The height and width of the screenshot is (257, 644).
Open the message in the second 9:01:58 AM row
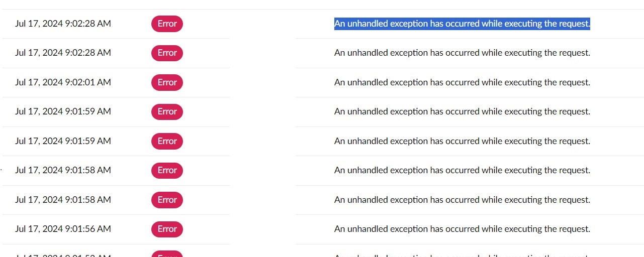click(462, 200)
